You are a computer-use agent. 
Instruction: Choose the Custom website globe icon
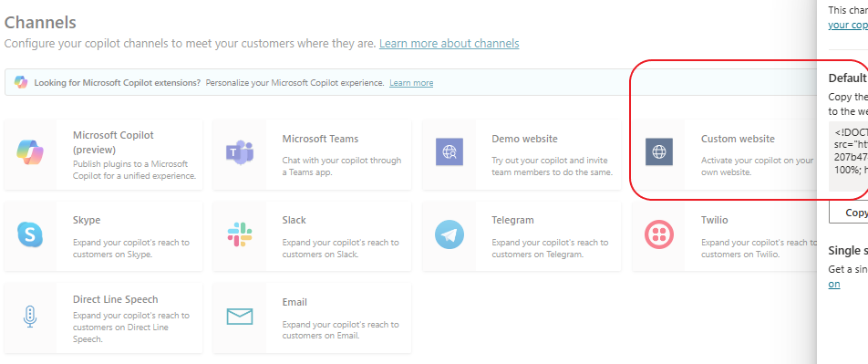click(658, 152)
